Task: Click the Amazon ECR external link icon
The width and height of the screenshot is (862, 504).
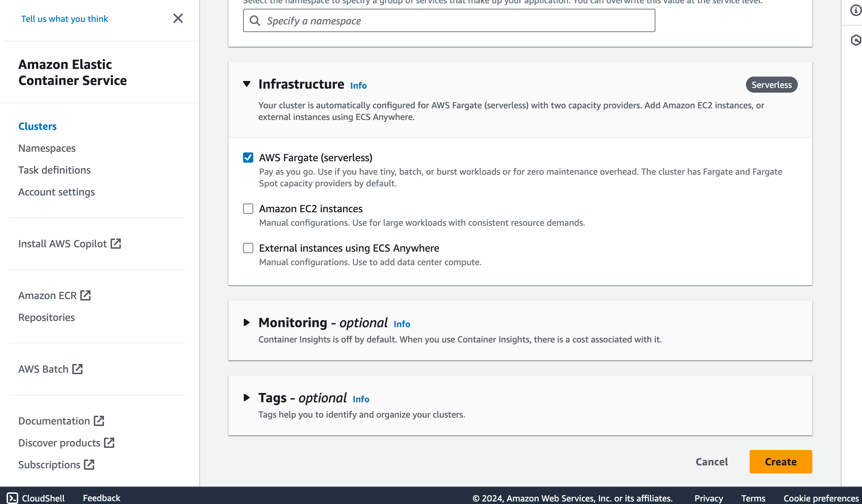Action: pyautogui.click(x=86, y=295)
